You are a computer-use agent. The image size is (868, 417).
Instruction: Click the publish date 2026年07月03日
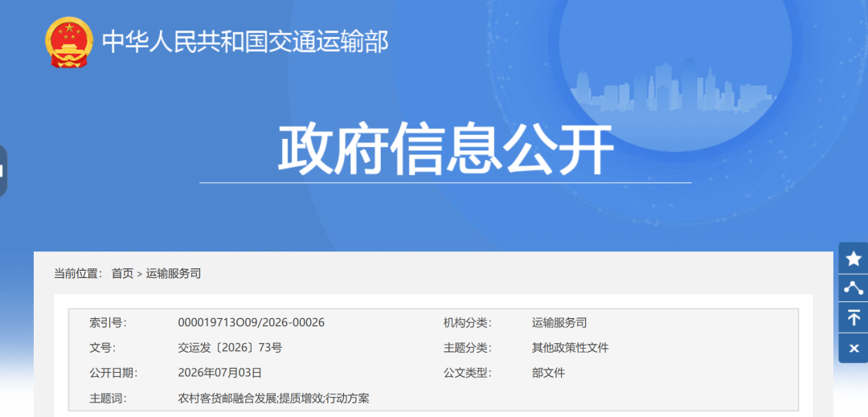click(219, 373)
